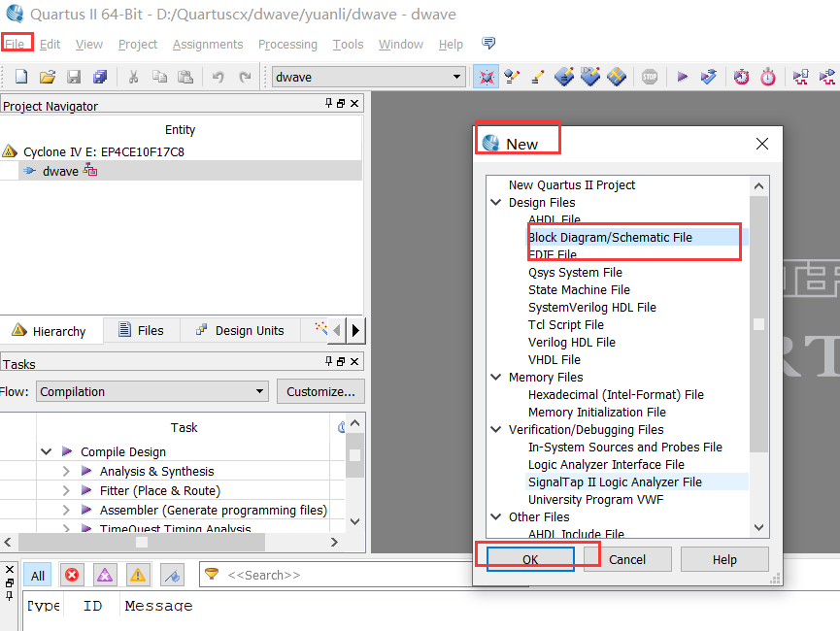Click the New dialog list scrollbar thumb

click(758, 324)
